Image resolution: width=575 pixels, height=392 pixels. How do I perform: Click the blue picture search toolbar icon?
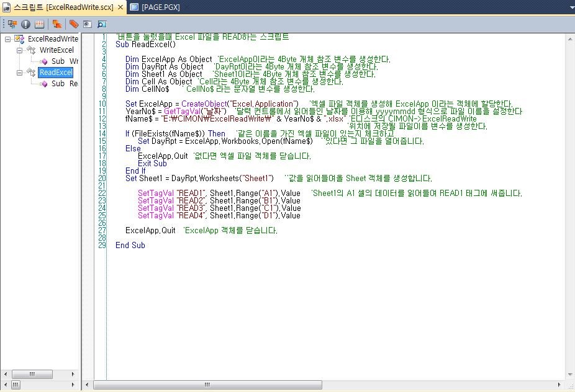101,24
